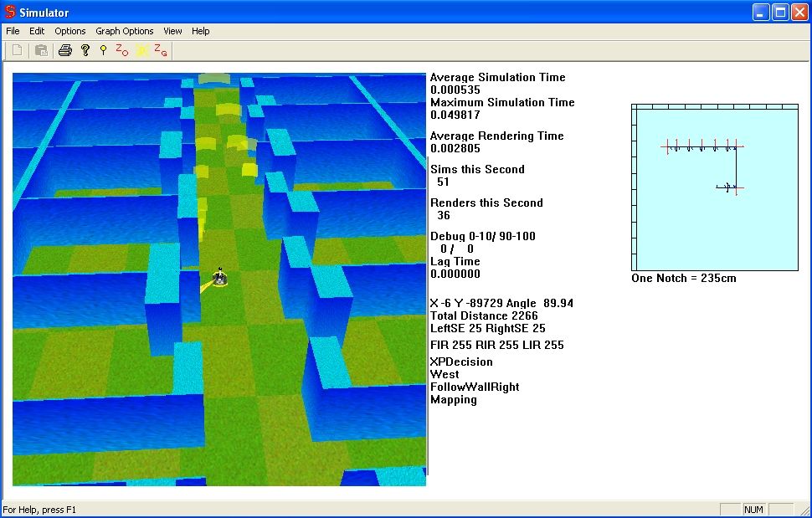Click the Print icon in toolbar
This screenshot has height=518, width=812.
point(65,51)
